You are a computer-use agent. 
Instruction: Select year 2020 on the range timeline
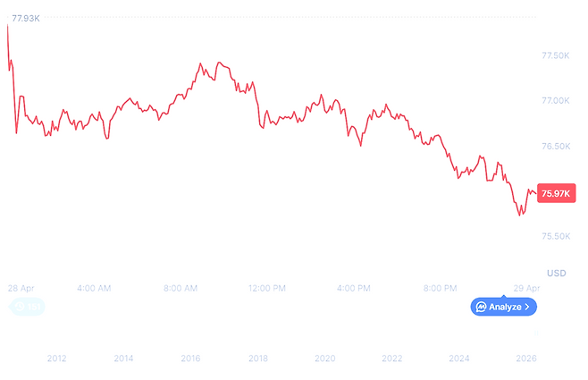click(x=324, y=358)
